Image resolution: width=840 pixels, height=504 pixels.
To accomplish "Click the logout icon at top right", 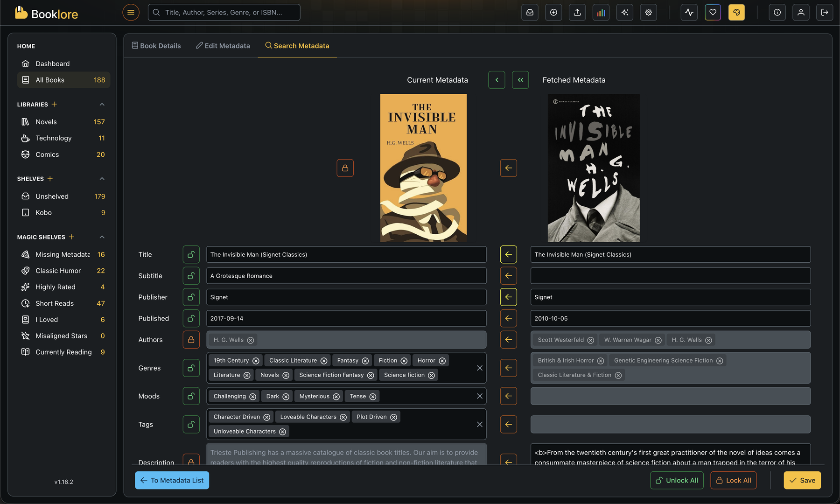I will pyautogui.click(x=825, y=12).
